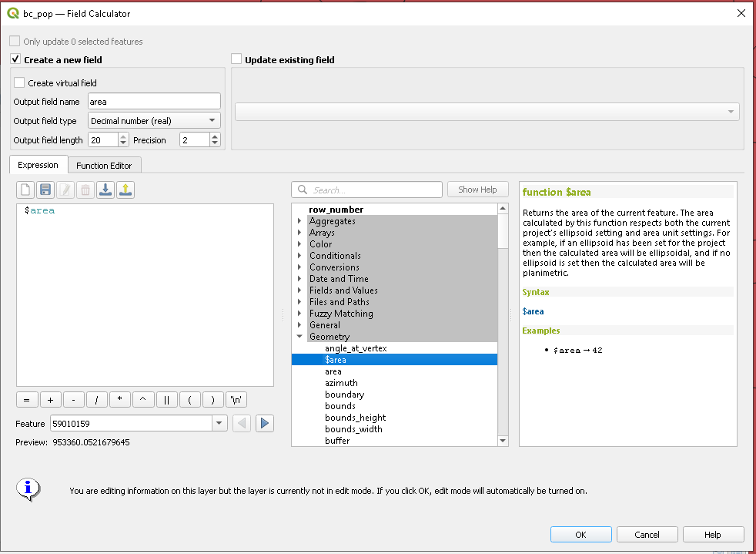The height and width of the screenshot is (554, 756).
Task: Go to next feature preview arrow
Action: pos(265,424)
